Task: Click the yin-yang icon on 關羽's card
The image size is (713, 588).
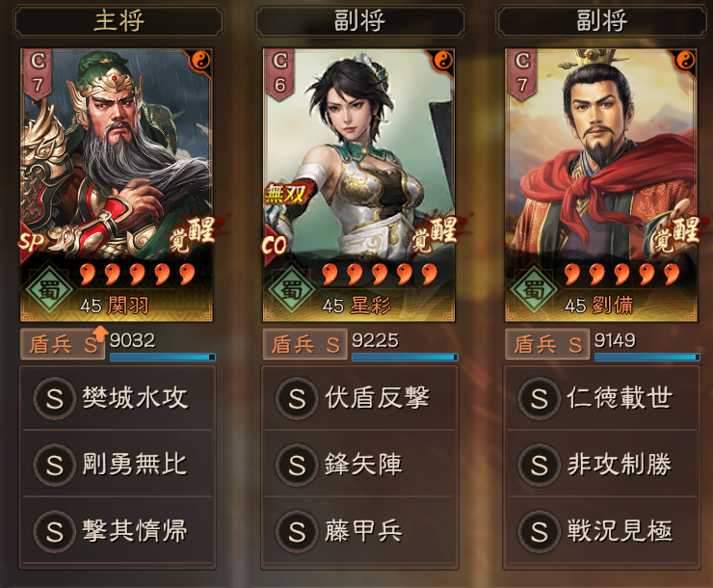Action: point(200,60)
